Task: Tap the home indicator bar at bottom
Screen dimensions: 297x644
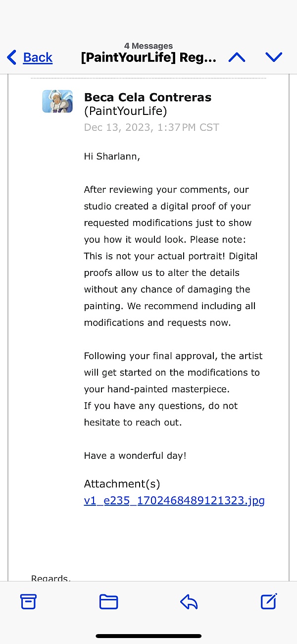Action: (148, 636)
